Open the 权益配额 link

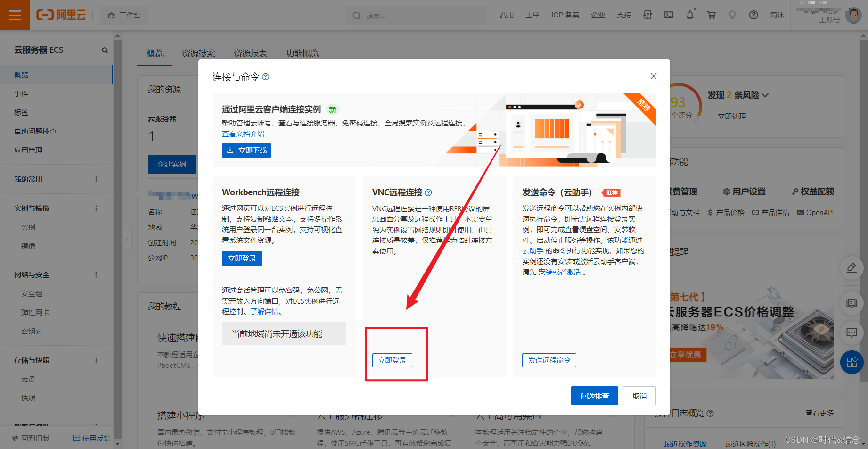click(x=813, y=191)
